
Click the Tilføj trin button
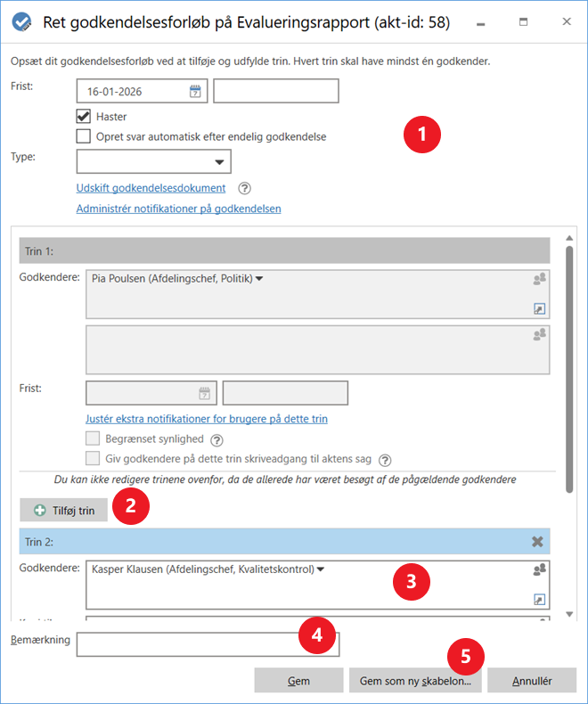[64, 511]
